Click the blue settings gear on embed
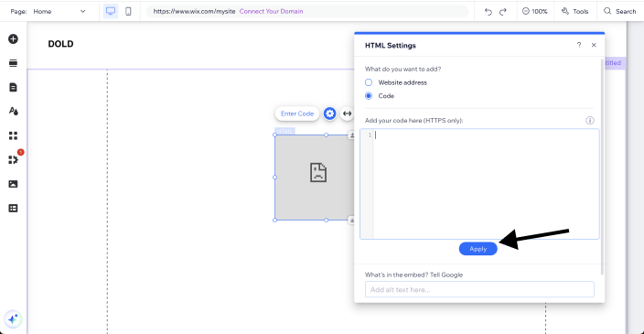 tap(329, 113)
